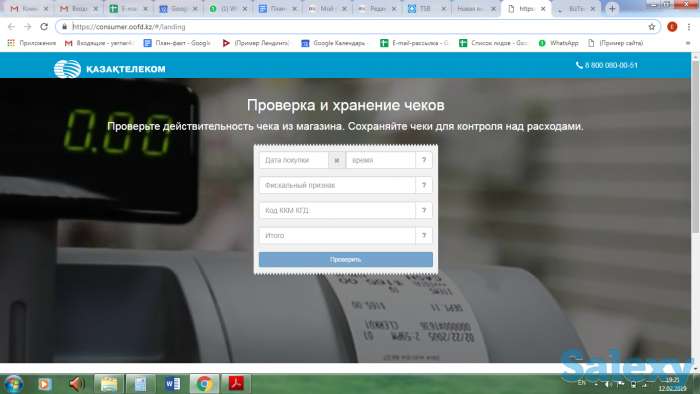Click the EN language indicator in tray
The height and width of the screenshot is (394, 700).
(581, 383)
